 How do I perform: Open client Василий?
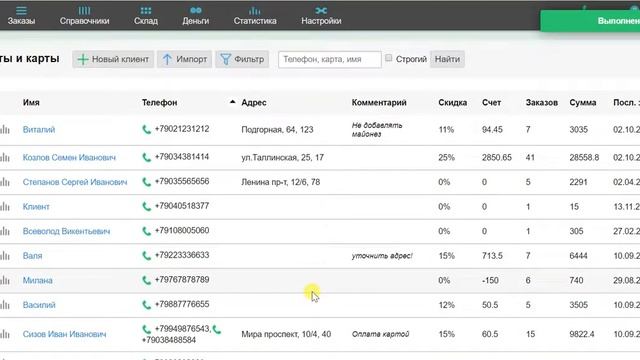click(39, 305)
